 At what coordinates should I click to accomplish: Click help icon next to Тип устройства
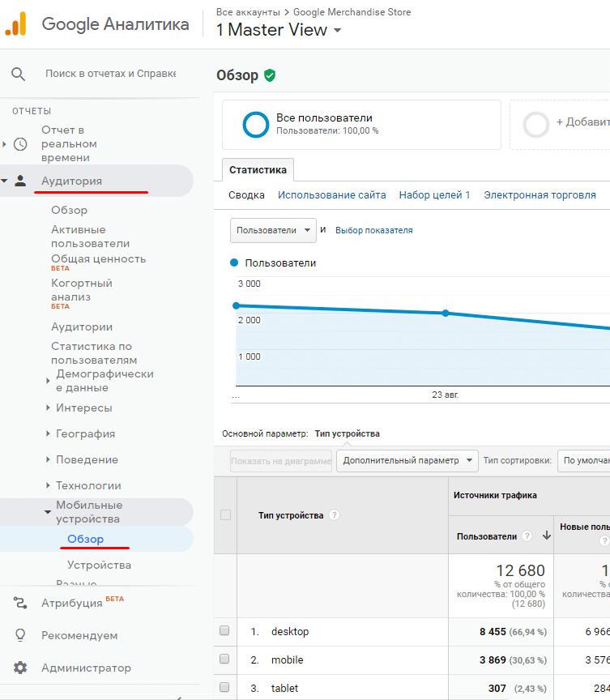[334, 515]
